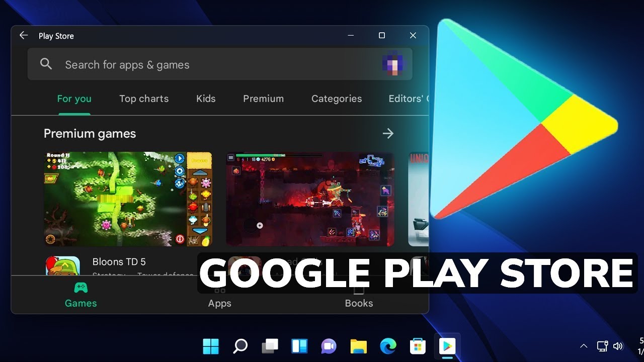The width and height of the screenshot is (644, 362).
Task: Open the Premium tab
Action: pyautogui.click(x=263, y=99)
